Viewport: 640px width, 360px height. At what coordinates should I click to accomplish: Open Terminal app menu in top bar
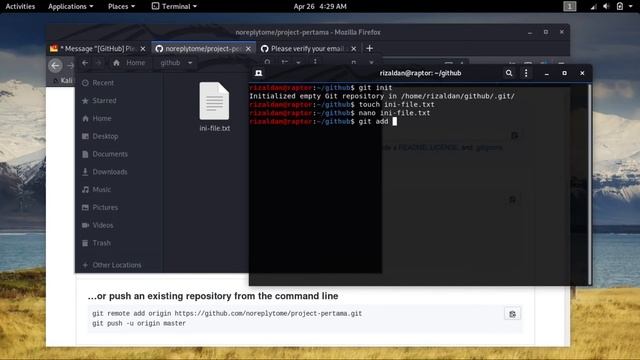tap(174, 6)
